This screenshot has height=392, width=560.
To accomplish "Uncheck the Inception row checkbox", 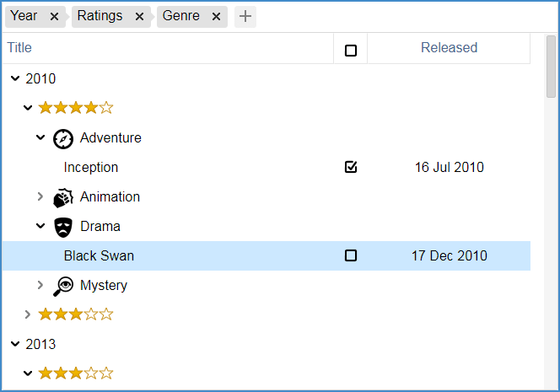I will coord(351,167).
